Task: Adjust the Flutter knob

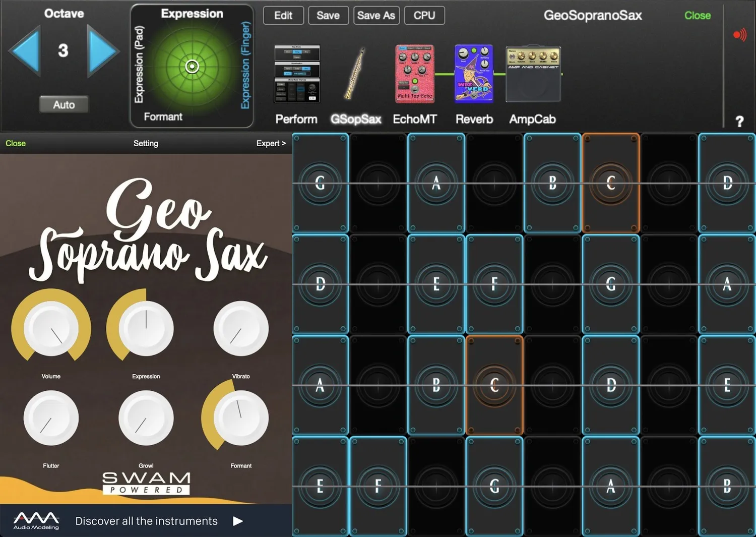Action: 51,418
